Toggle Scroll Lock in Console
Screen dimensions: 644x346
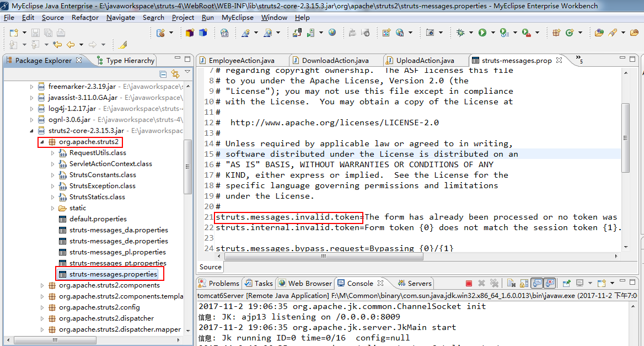tap(524, 283)
